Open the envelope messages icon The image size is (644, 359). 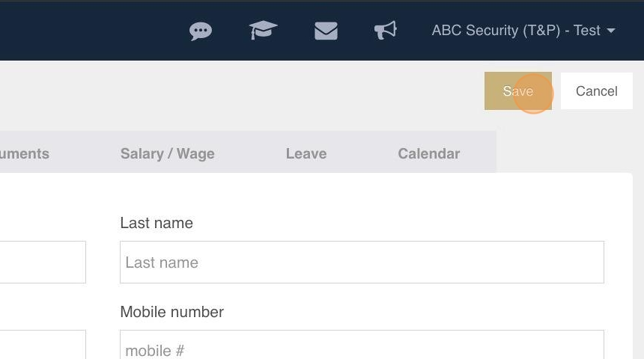(326, 31)
